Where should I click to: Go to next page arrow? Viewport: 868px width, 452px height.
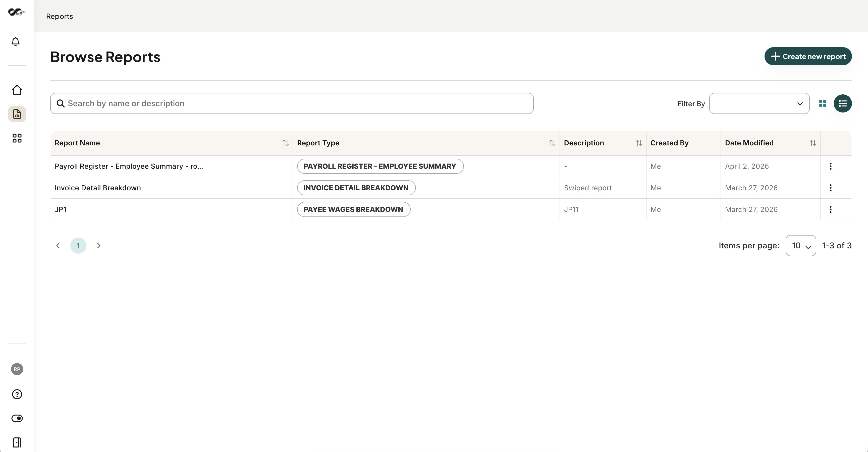[x=99, y=246]
